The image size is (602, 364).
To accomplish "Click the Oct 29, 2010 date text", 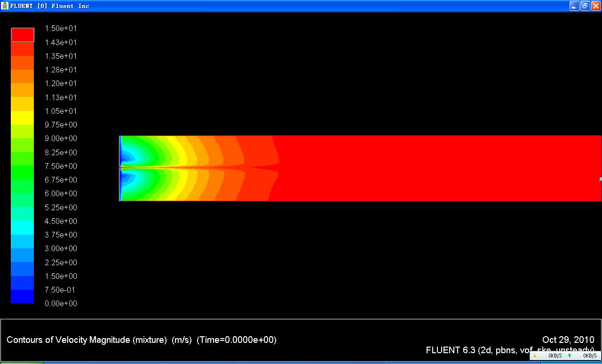I will (568, 340).
